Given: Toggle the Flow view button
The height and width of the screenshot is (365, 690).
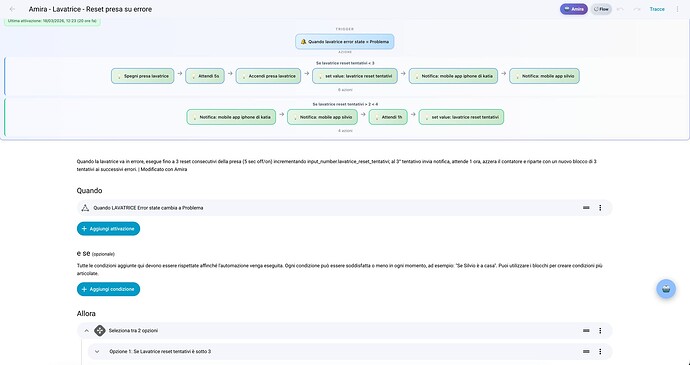Looking at the screenshot, I should click(601, 9).
